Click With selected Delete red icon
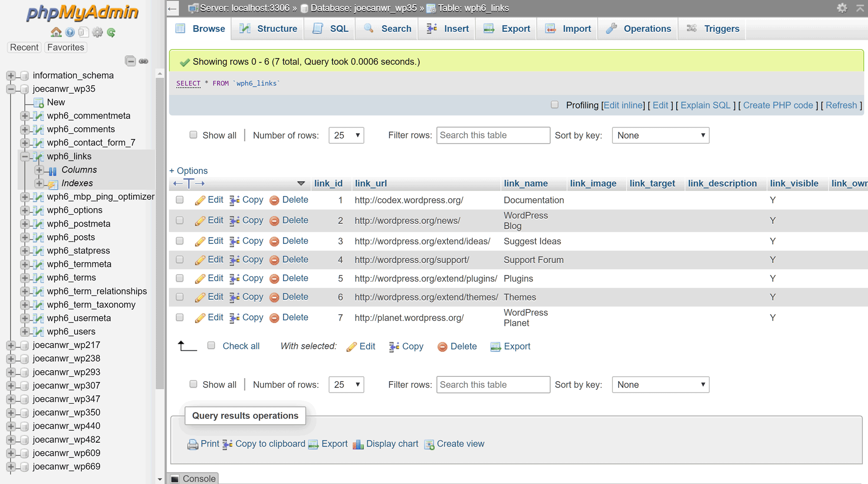Image resolution: width=868 pixels, height=484 pixels. (442, 346)
